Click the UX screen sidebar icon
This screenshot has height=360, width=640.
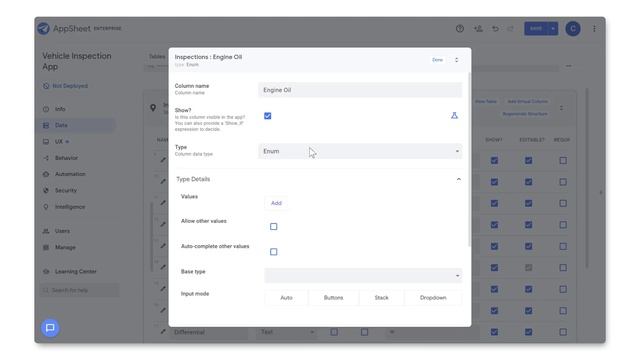(46, 142)
